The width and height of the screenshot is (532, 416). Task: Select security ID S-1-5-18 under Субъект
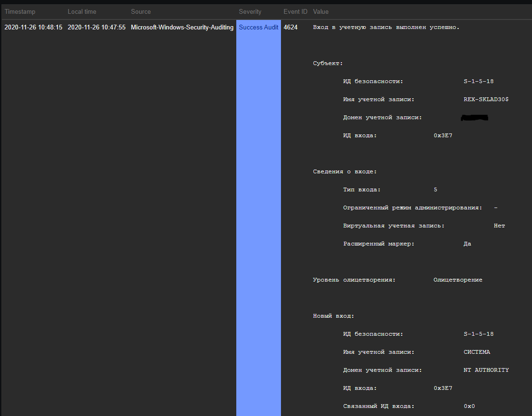[478, 81]
